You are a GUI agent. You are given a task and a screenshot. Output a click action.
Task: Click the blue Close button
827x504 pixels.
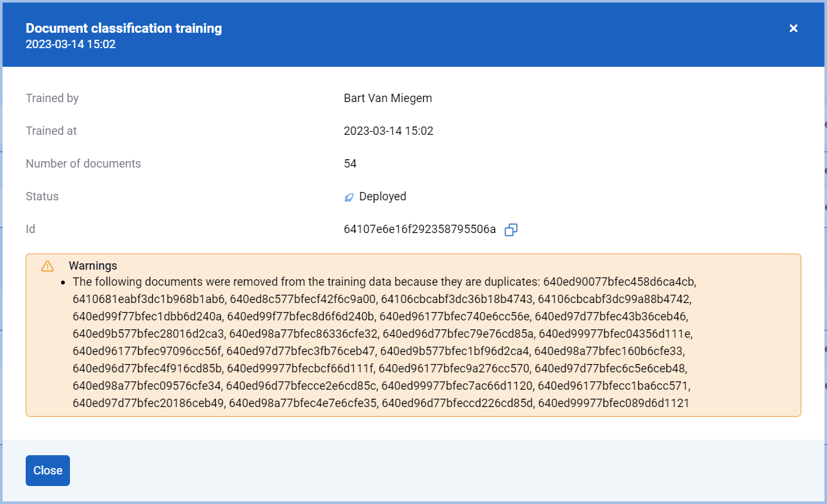48,471
